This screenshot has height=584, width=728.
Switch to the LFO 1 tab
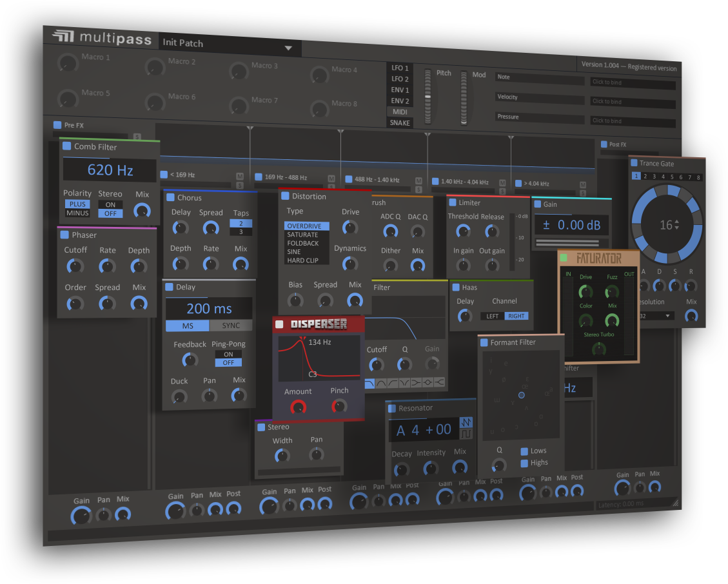point(399,68)
